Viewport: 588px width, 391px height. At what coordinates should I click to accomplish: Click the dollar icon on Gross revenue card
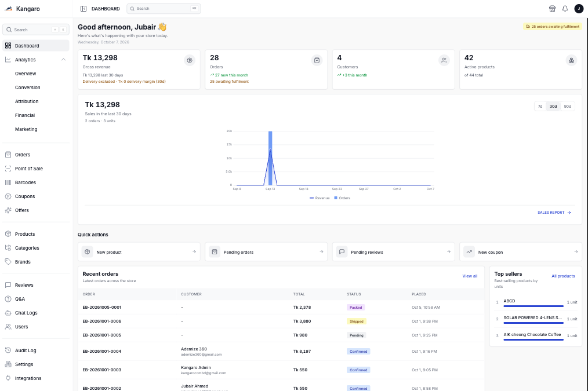tap(190, 60)
